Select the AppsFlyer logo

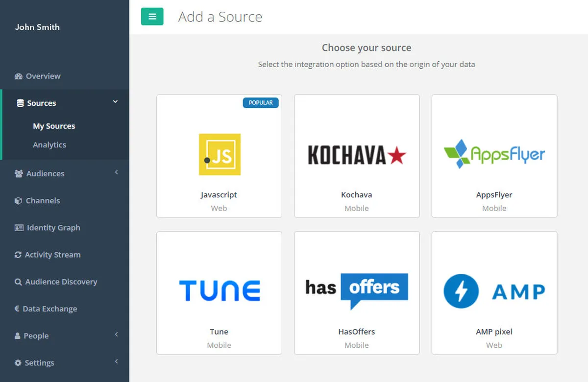click(494, 154)
